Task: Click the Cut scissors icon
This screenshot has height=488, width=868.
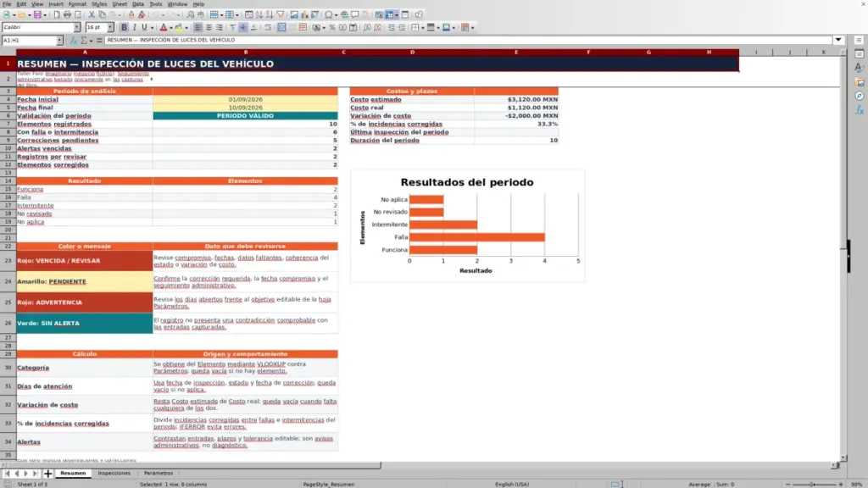Action: tap(92, 15)
